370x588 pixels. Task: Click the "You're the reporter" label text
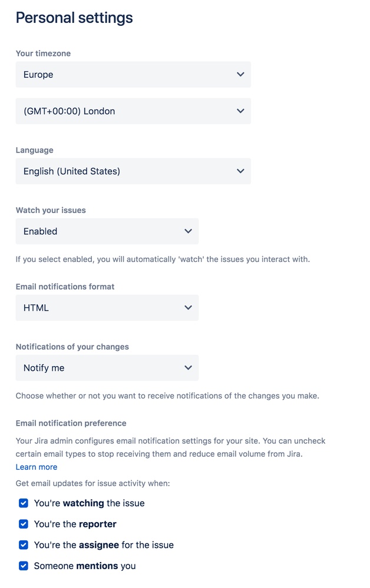coord(75,524)
